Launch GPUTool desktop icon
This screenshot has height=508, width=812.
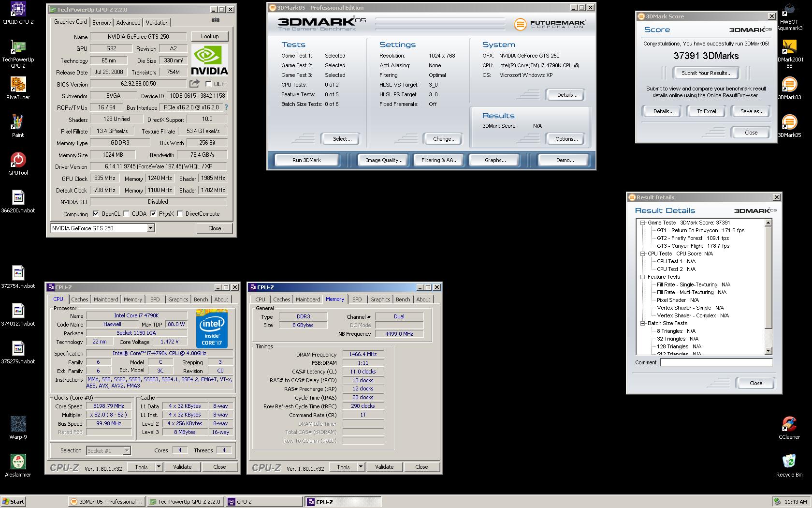pyautogui.click(x=18, y=164)
